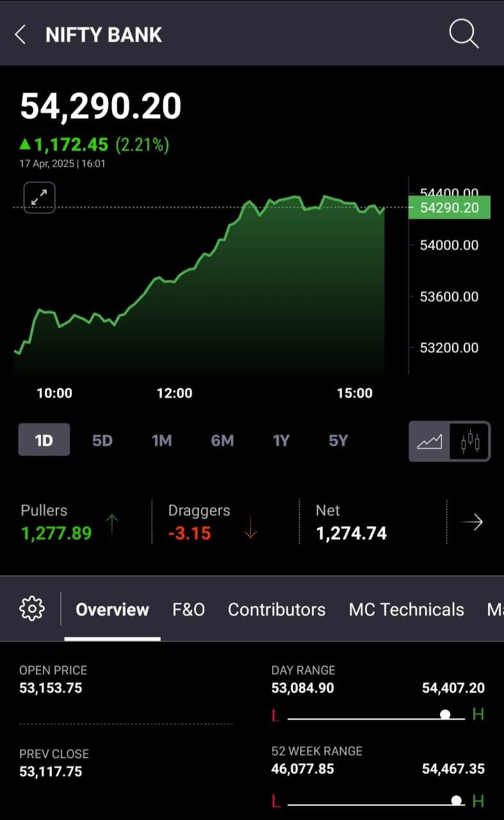This screenshot has width=504, height=820.
Task: Tap the back arrow beside NIFTY BANK
Action: coord(20,35)
